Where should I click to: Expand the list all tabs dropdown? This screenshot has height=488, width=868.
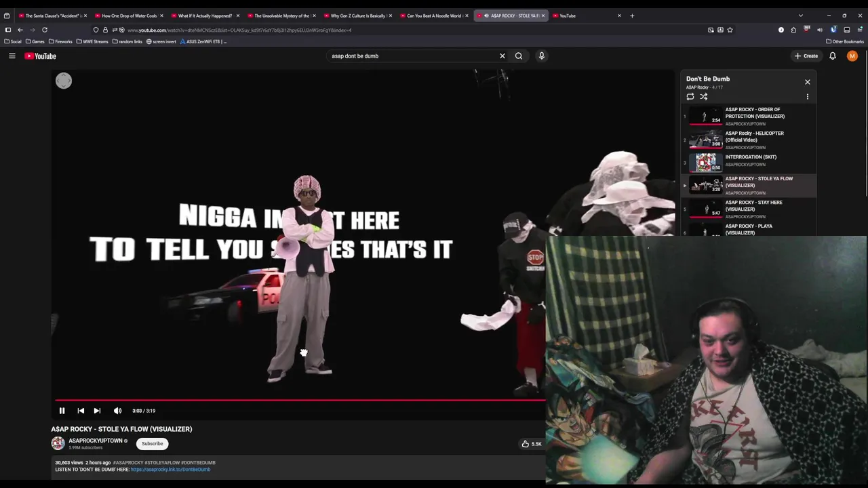801,16
